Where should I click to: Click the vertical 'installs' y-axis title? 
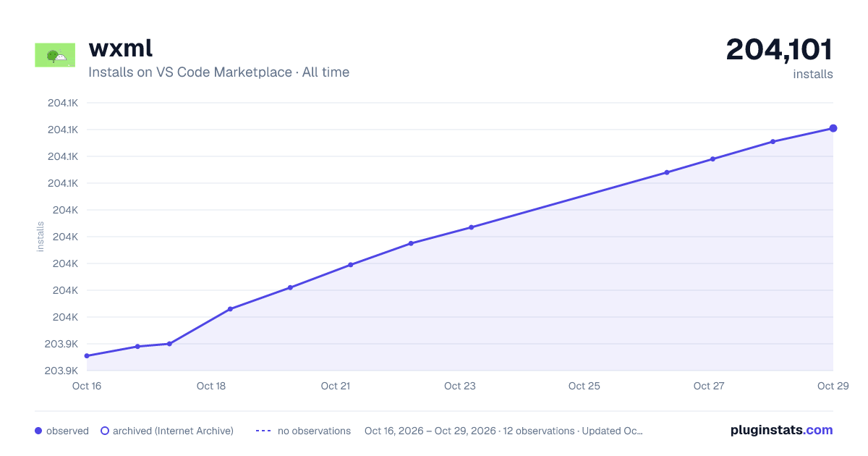[x=41, y=237]
